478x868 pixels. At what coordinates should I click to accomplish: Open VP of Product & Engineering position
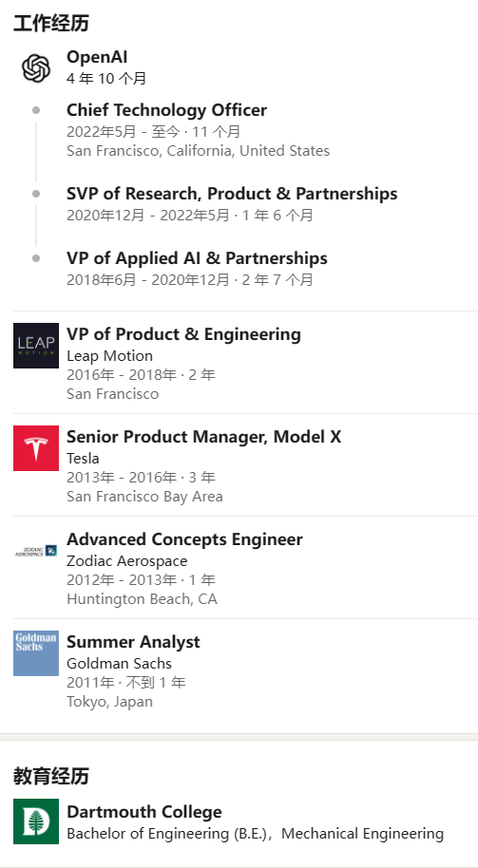coord(184,334)
